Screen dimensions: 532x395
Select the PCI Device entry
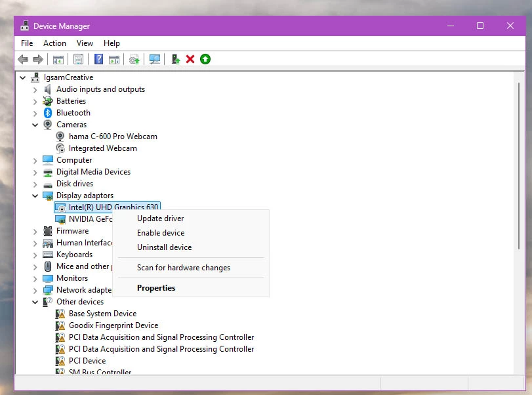click(x=87, y=361)
